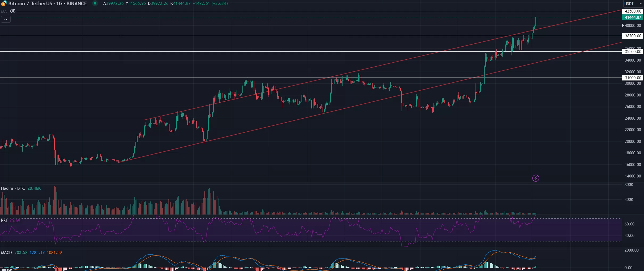Show the hidden MA indicator via eye icon
This screenshot has width=644, height=271.
(13, 11)
